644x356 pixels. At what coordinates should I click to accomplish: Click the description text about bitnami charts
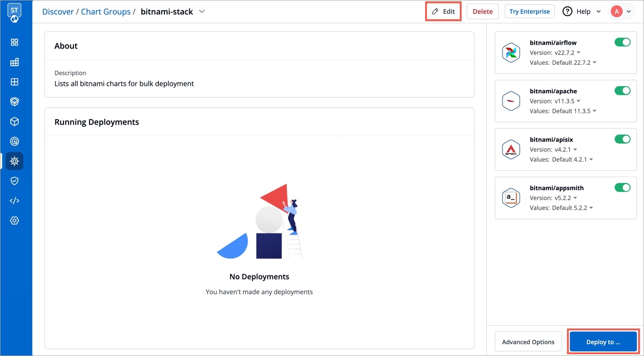tap(124, 83)
